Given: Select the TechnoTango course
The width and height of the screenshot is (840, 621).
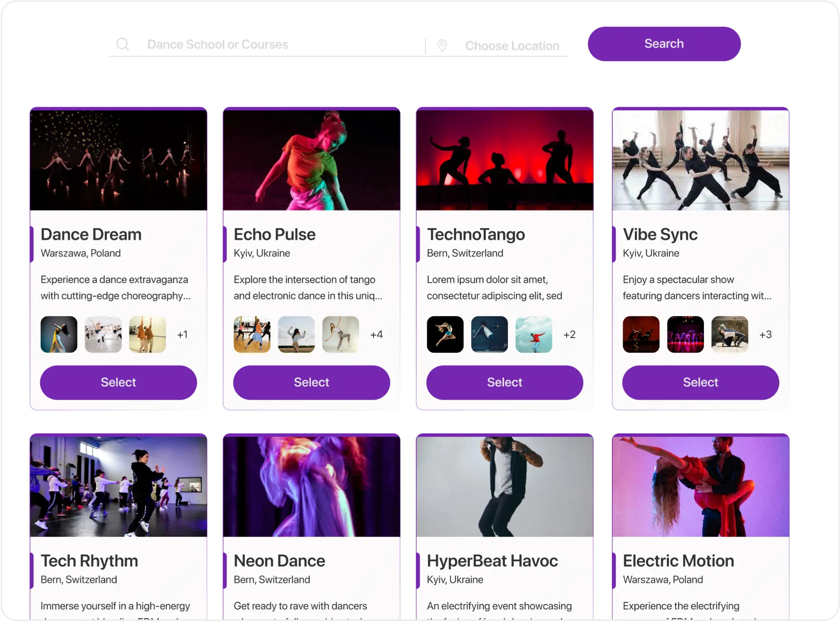Looking at the screenshot, I should [504, 382].
